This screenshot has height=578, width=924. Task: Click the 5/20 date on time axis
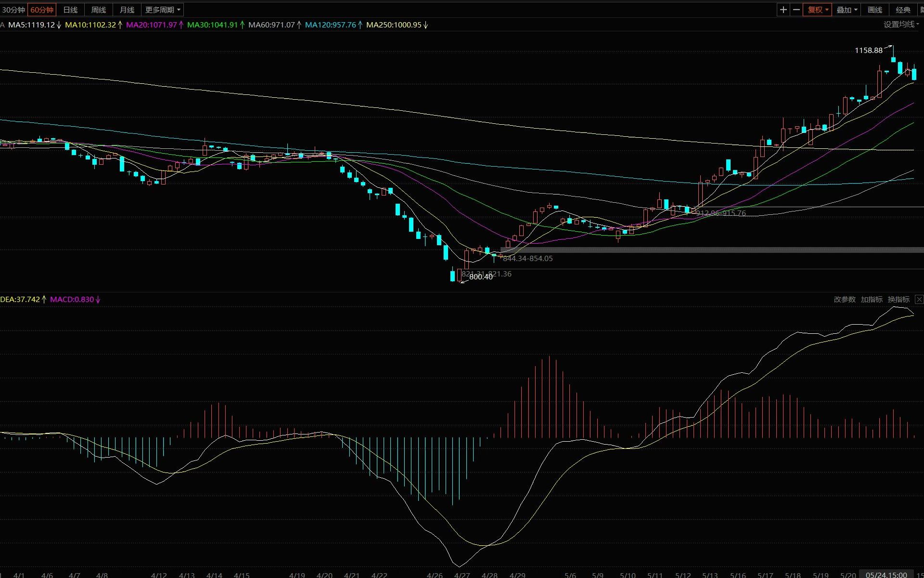848,575
